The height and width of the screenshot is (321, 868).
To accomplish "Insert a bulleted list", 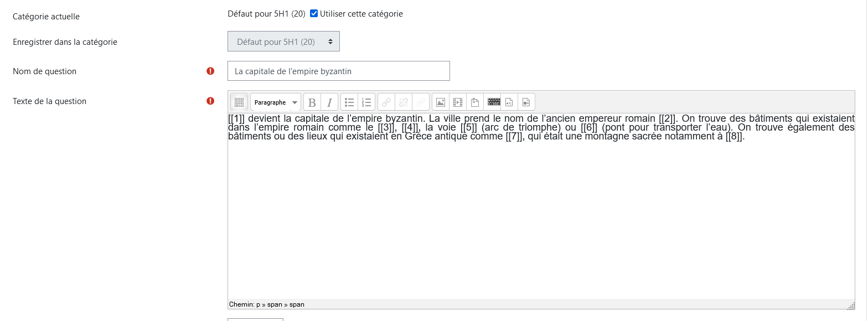I will point(349,102).
